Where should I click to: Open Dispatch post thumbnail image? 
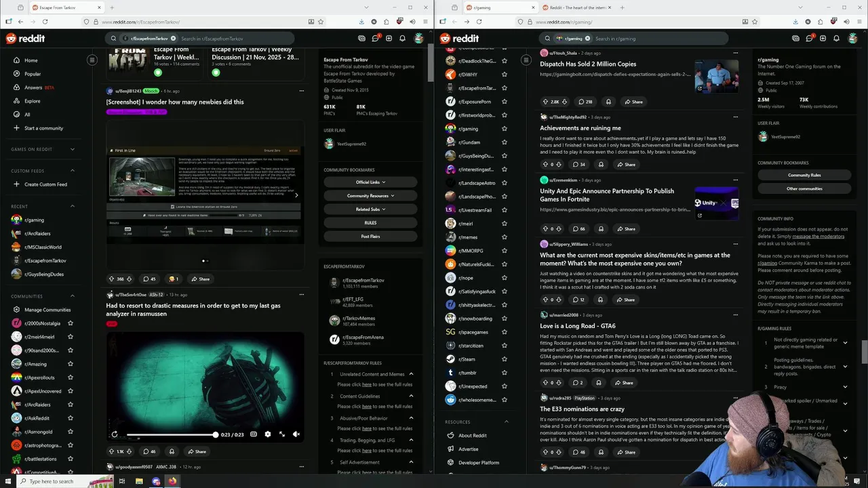[x=717, y=76]
